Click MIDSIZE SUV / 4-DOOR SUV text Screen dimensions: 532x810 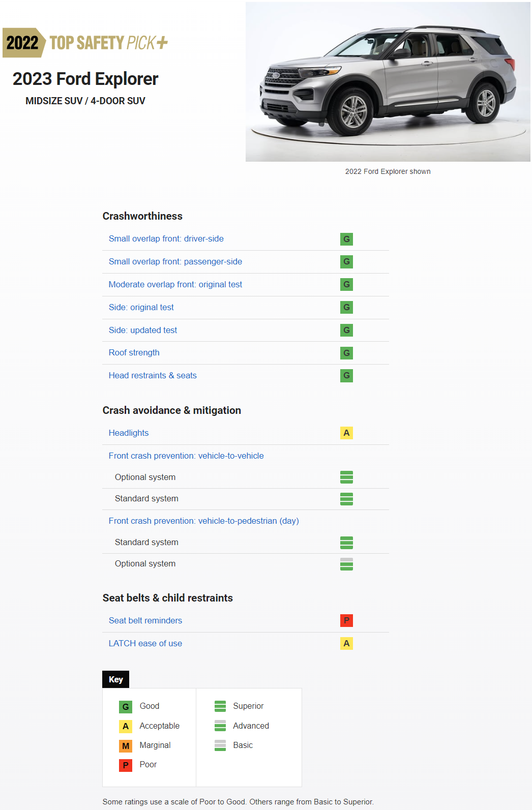[x=85, y=101]
